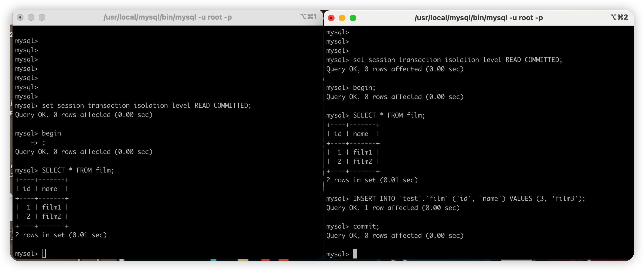The width and height of the screenshot is (644, 271).
Task: Close the left terminal with its gray close button
Action: (x=20, y=17)
